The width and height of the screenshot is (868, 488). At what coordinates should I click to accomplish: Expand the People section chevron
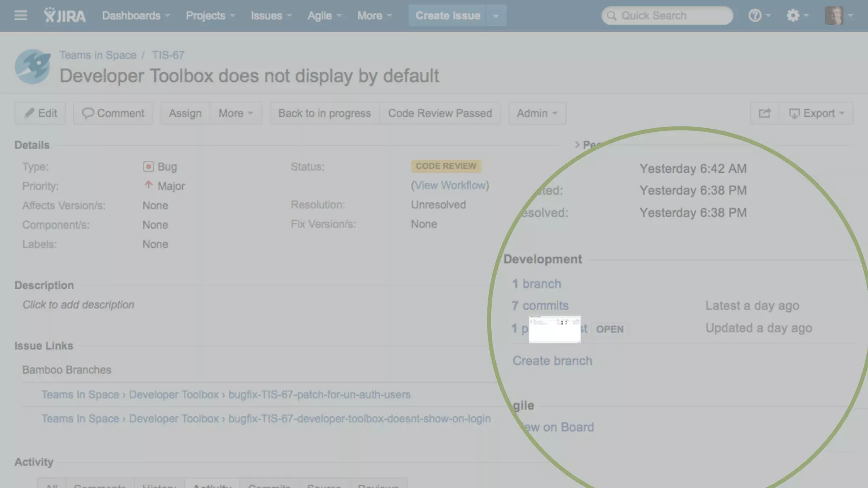point(577,145)
